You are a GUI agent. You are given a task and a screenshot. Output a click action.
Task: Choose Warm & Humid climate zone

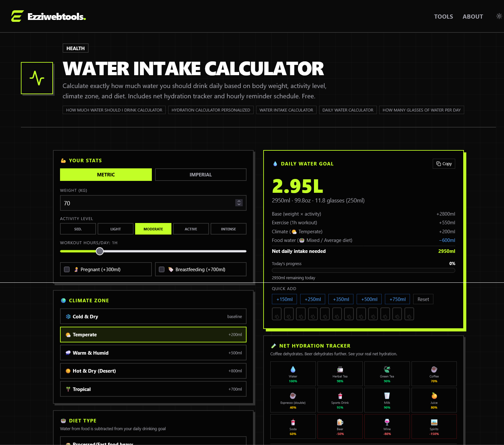tap(153, 353)
